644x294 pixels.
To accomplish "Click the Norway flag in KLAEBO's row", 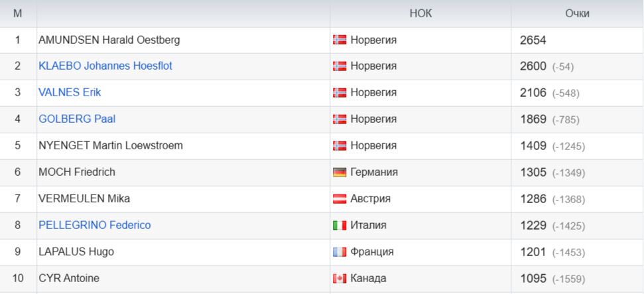I will tap(340, 66).
